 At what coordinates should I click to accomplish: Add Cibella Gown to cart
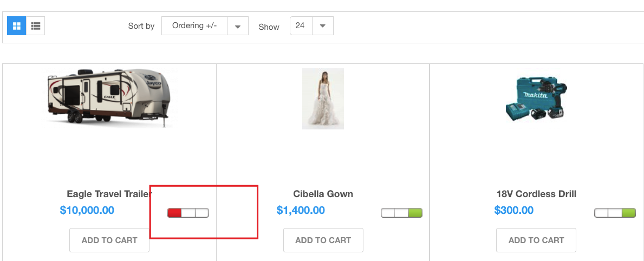323,240
